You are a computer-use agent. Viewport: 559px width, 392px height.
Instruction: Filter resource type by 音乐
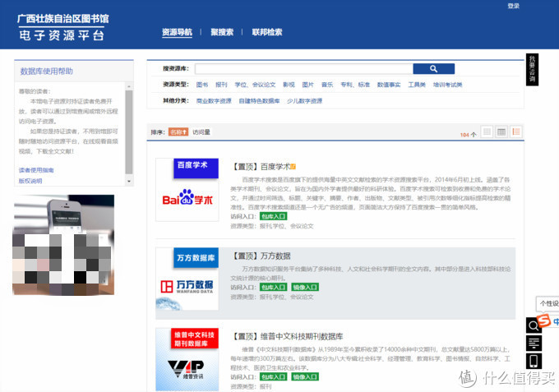(x=327, y=85)
